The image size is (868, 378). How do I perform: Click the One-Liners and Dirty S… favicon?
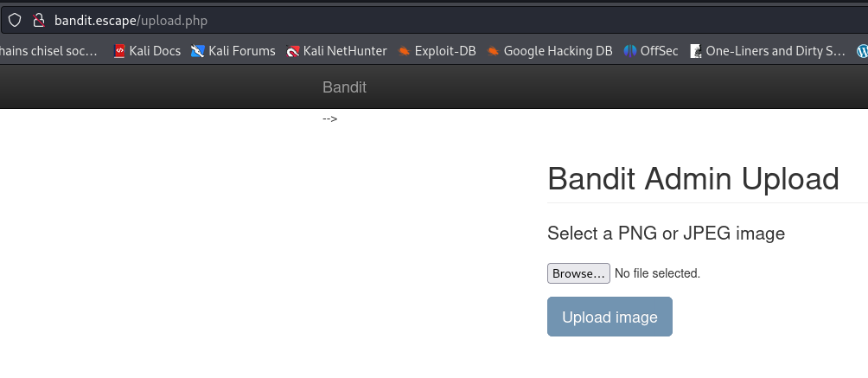[x=696, y=51]
